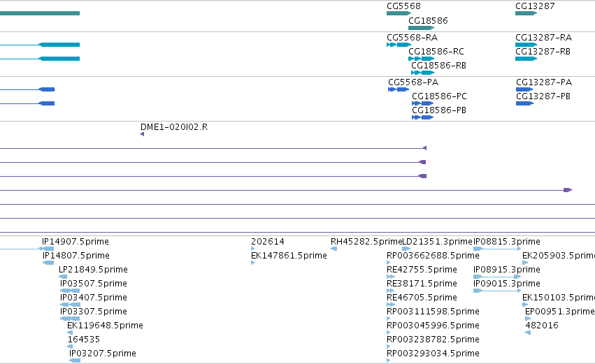Click the RP003293034.5prime arrowhead
This screenshot has width=595, height=364.
pyautogui.click(x=389, y=361)
